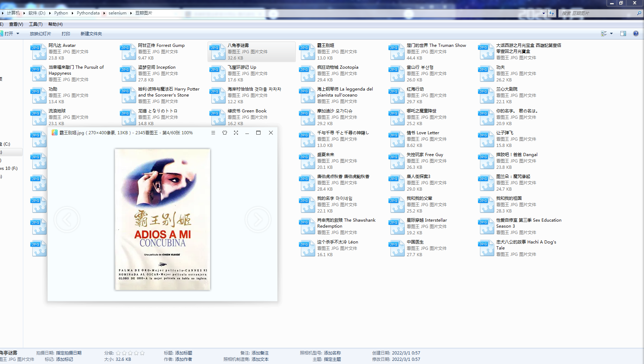Click the 2345看图王 app icon in viewer title
644x364 pixels.
click(55, 133)
